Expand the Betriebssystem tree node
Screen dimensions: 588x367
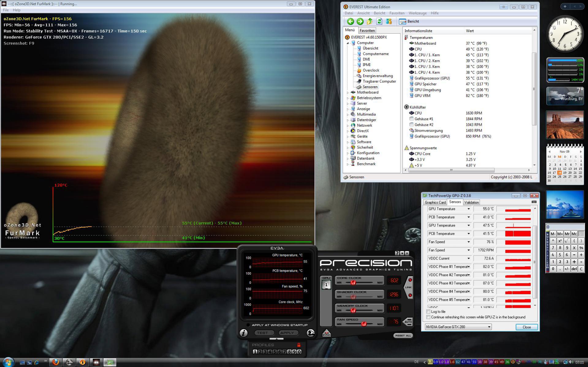[348, 98]
